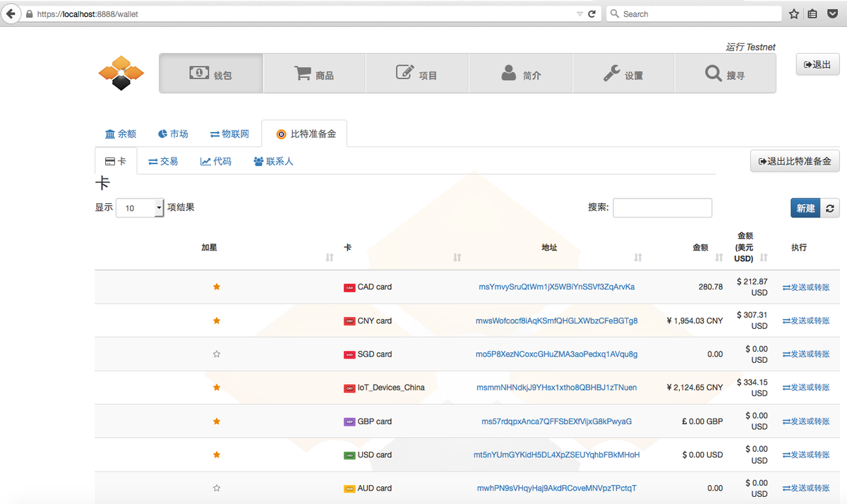Click the 搜索 search input field
This screenshot has height=504, width=847.
[x=662, y=208]
